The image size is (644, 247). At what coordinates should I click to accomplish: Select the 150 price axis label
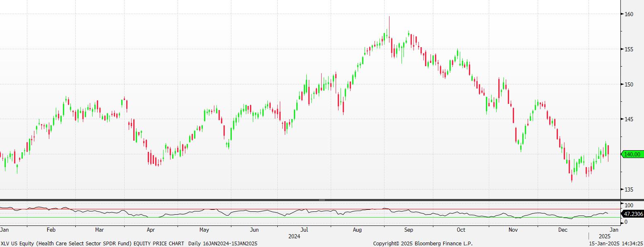click(x=629, y=84)
